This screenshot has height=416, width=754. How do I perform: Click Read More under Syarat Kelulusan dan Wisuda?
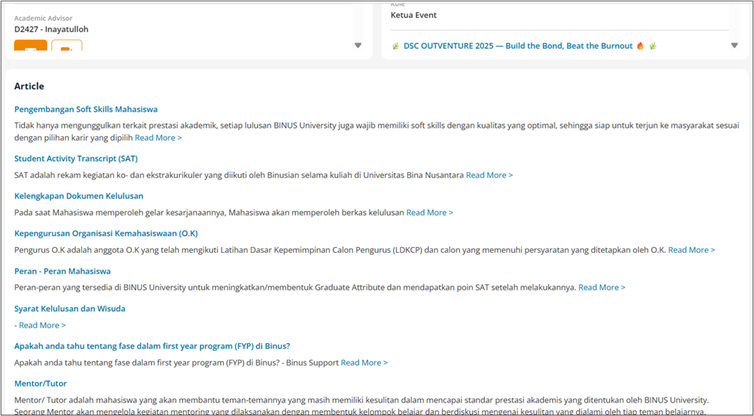pos(42,325)
